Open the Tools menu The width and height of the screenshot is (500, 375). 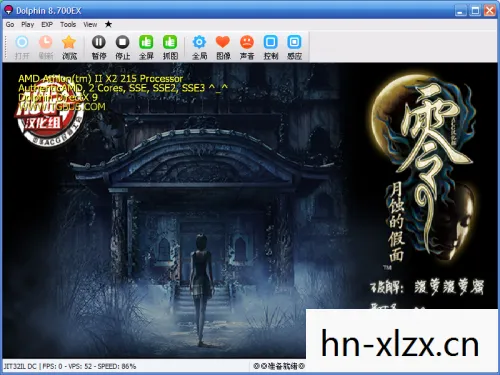[x=68, y=24]
